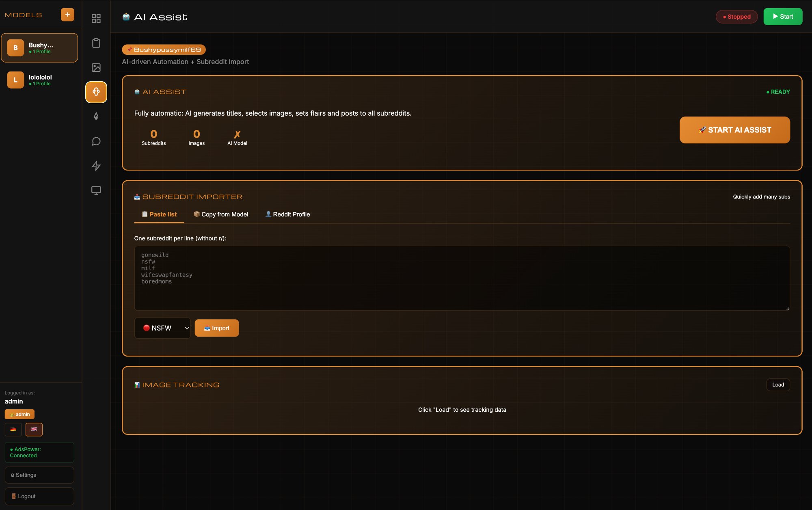
Task: Open the clipboard icon in sidebar
Action: click(96, 43)
